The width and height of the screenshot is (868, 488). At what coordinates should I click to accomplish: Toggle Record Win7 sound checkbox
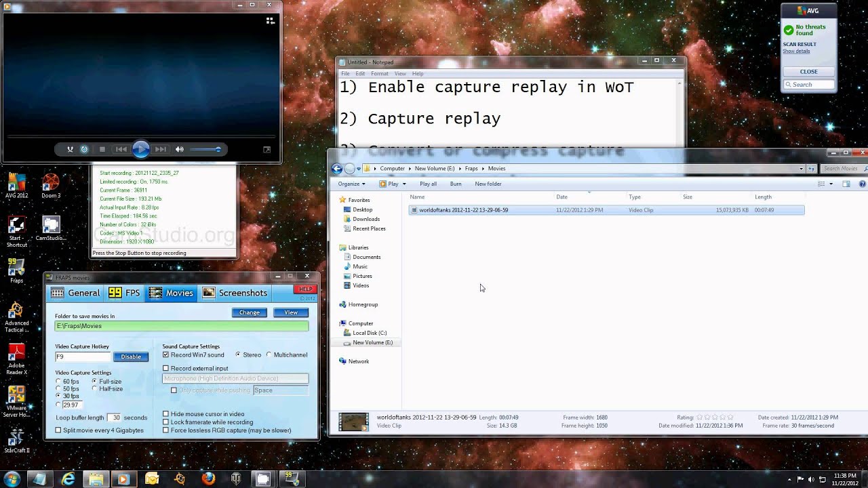(193, 354)
